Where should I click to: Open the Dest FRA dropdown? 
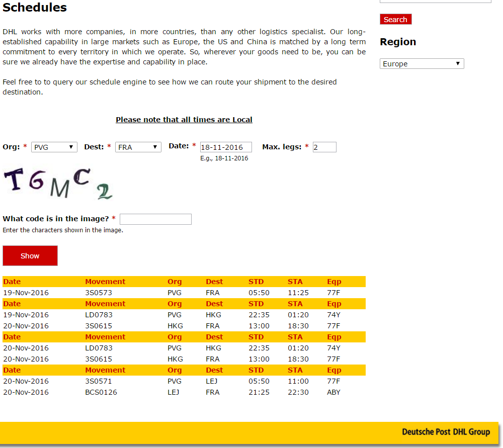coord(138,147)
